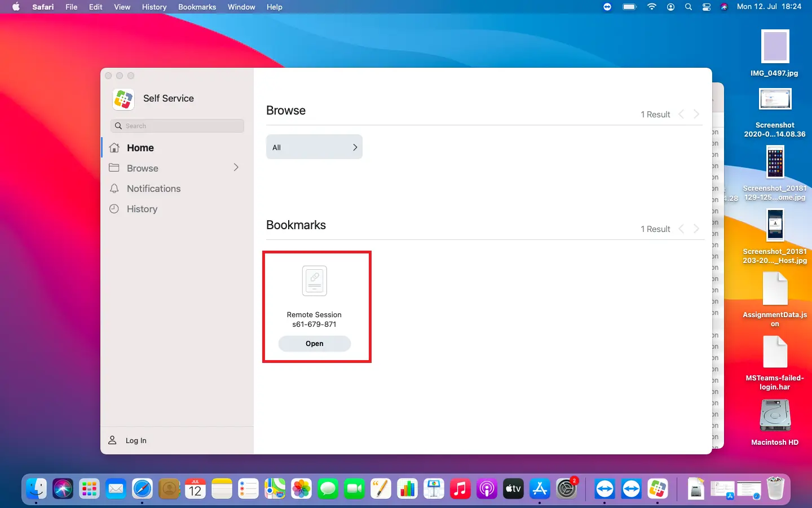Image resolution: width=812 pixels, height=508 pixels.
Task: Open Notes from the Dock
Action: tap(222, 488)
